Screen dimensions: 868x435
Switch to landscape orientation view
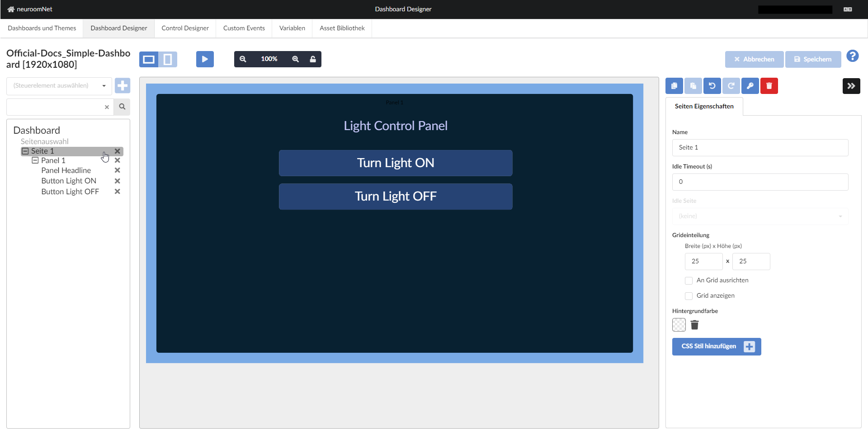[x=149, y=59]
